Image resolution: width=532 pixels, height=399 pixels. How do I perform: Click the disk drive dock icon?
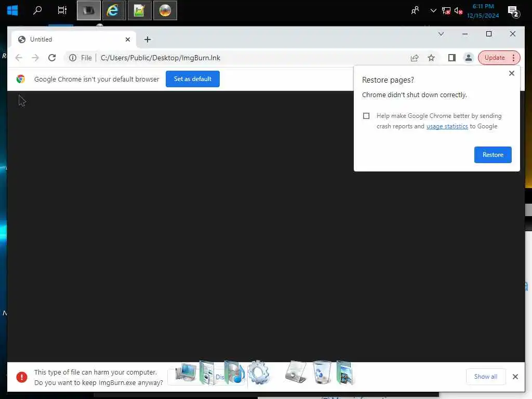coord(296,373)
